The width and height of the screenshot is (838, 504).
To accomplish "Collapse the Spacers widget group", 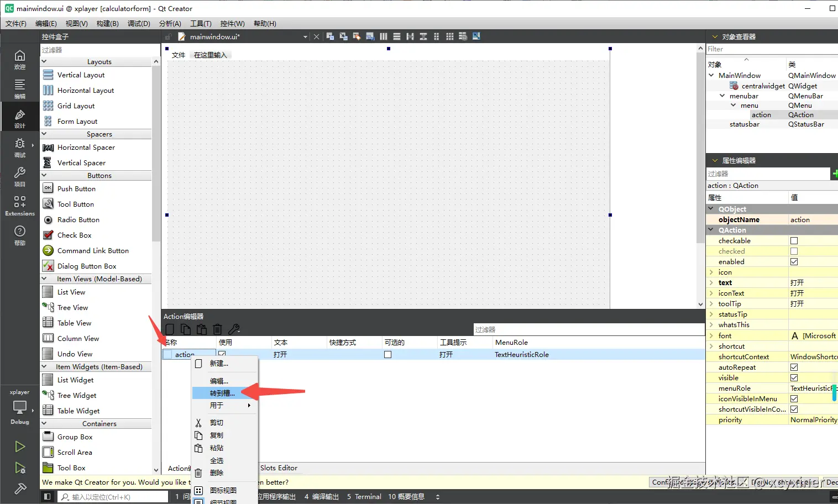I will (x=44, y=134).
